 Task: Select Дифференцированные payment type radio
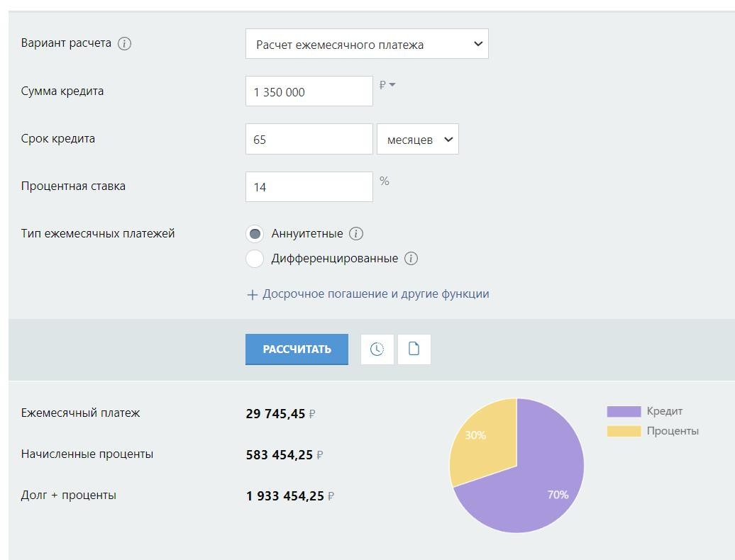(255, 258)
